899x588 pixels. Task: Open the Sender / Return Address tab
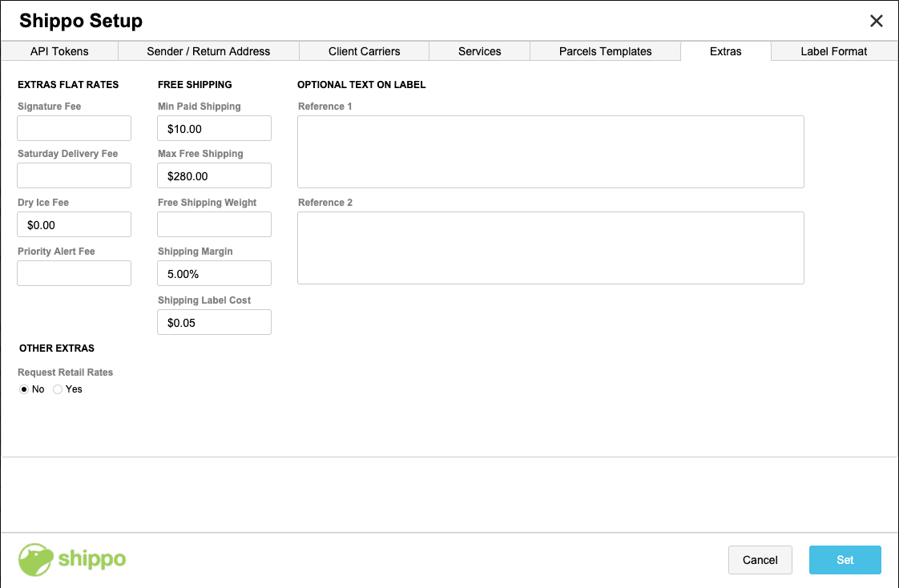(x=208, y=51)
